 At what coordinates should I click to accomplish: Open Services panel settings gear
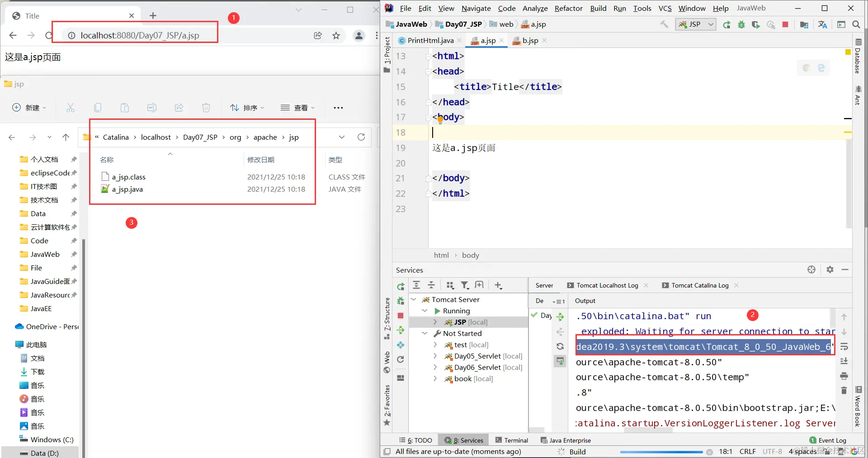pos(830,269)
